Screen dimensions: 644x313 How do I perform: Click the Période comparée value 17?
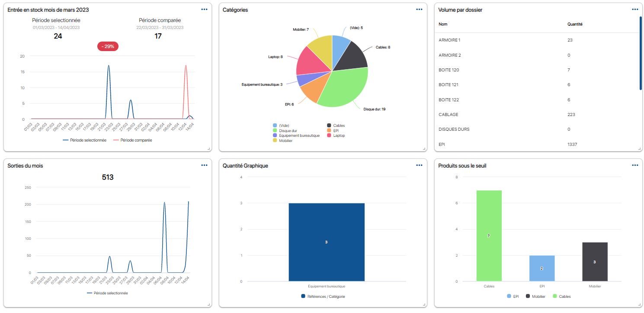coord(158,36)
